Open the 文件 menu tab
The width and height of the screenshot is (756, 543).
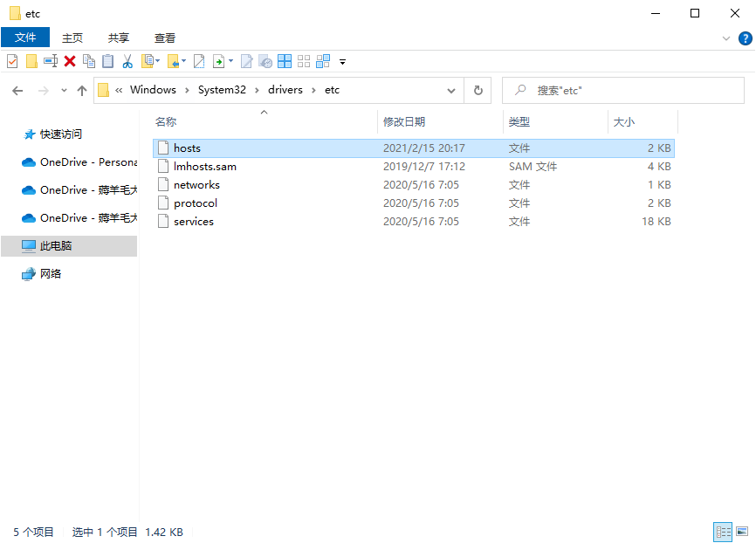[x=25, y=38]
